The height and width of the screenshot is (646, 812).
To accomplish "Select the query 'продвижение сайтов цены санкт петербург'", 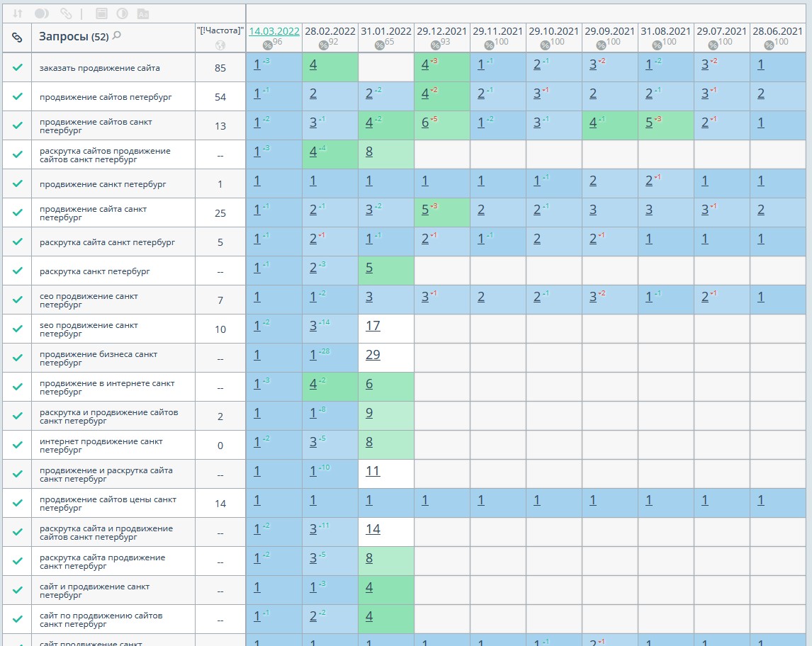I will (x=108, y=503).
